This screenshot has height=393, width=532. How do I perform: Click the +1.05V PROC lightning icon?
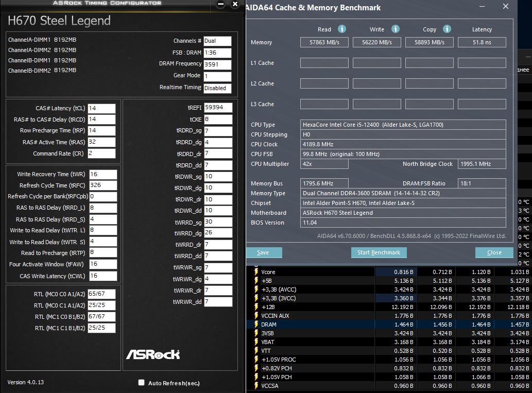[256, 360]
